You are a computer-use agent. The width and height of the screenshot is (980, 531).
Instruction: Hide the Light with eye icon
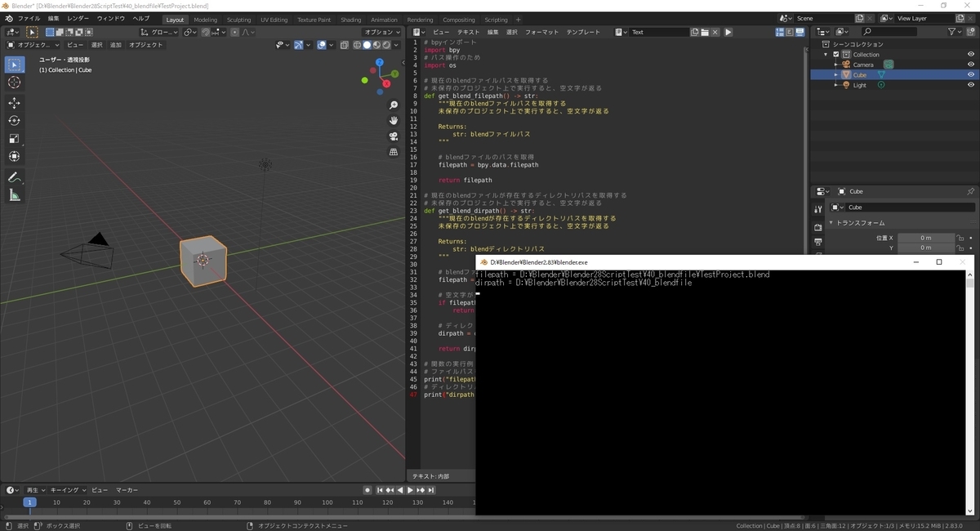(x=971, y=85)
